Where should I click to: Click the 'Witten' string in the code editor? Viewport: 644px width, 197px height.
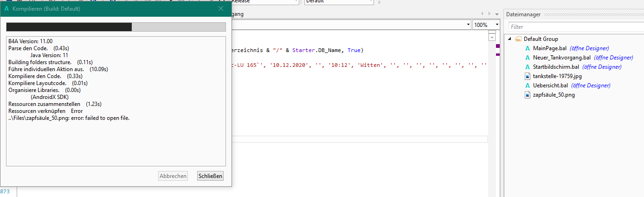pyautogui.click(x=372, y=65)
